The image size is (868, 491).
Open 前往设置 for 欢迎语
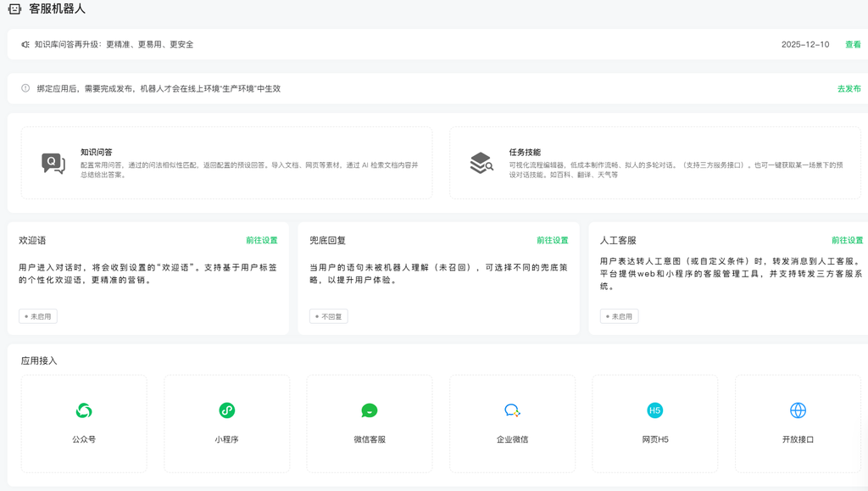(262, 240)
